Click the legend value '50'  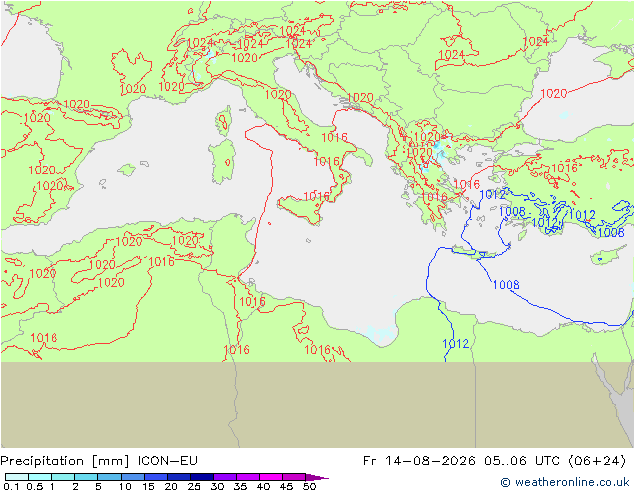[x=309, y=486]
